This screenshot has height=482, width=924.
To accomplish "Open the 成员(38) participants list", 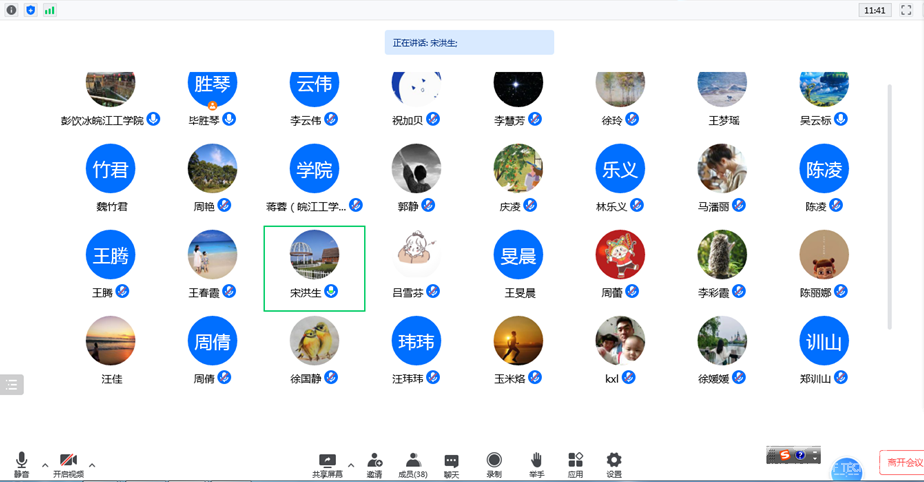I will pos(413,463).
